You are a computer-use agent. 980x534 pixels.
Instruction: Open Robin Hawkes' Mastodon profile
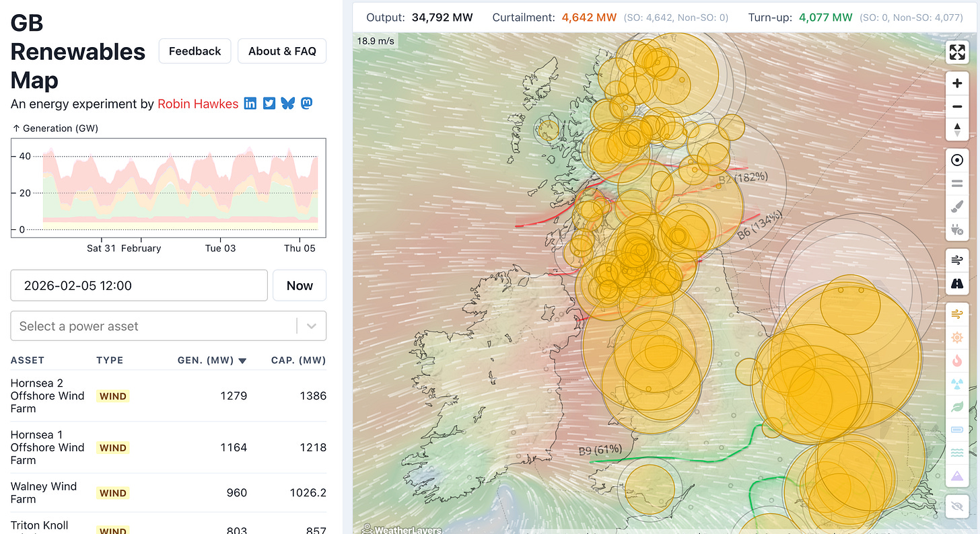coord(306,104)
